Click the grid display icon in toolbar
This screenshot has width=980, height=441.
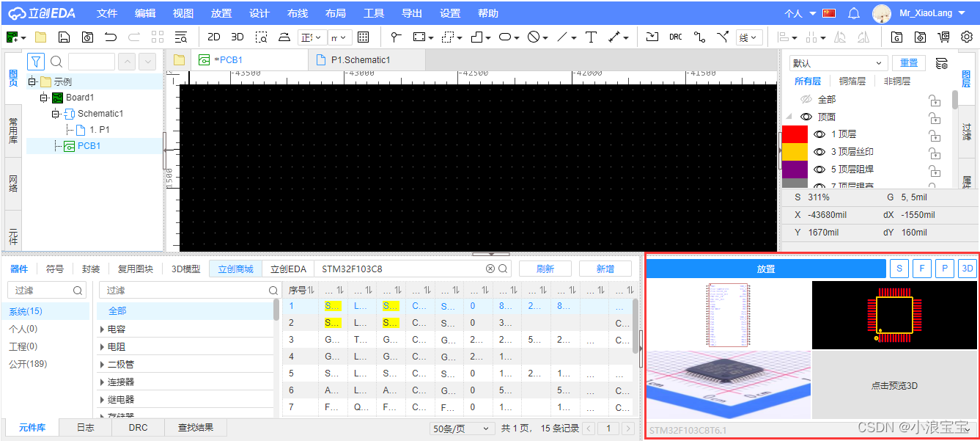pos(363,37)
